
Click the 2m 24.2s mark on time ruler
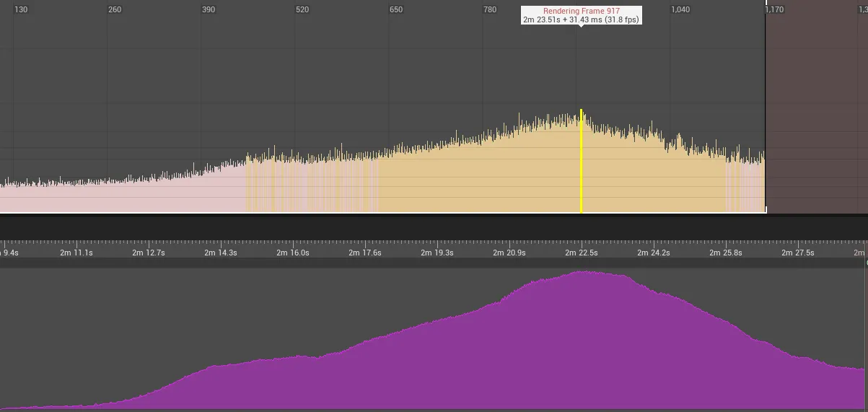[x=654, y=253]
